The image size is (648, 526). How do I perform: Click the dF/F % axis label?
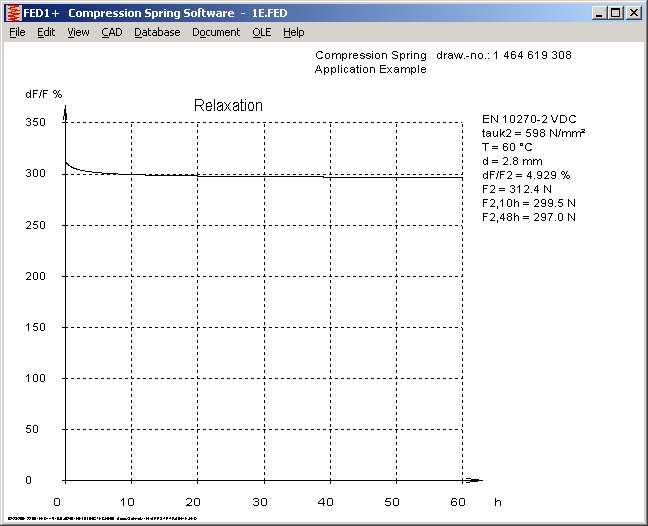[44, 94]
